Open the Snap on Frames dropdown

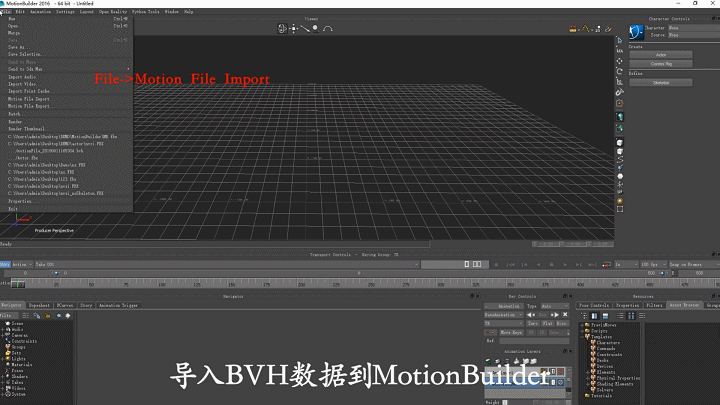pyautogui.click(x=693, y=264)
